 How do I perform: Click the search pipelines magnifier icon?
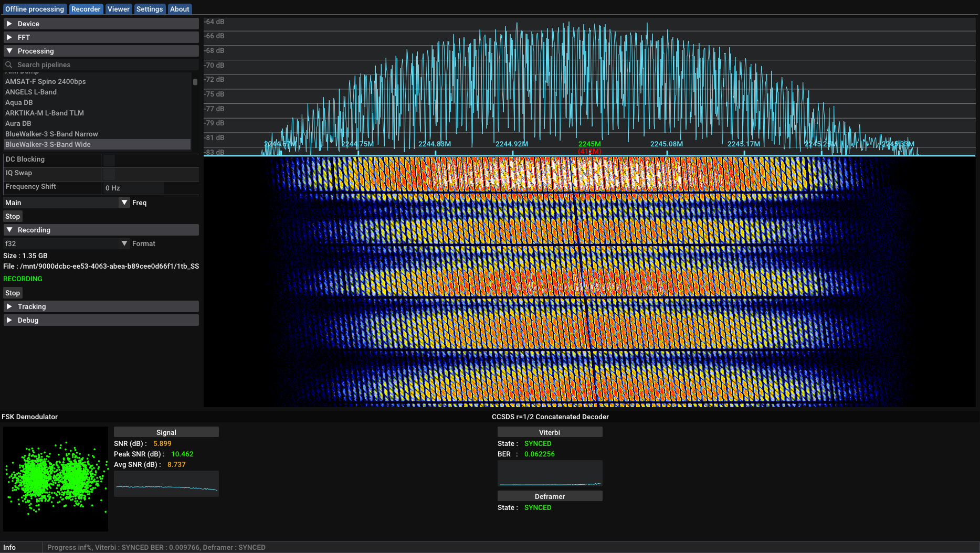coord(9,65)
